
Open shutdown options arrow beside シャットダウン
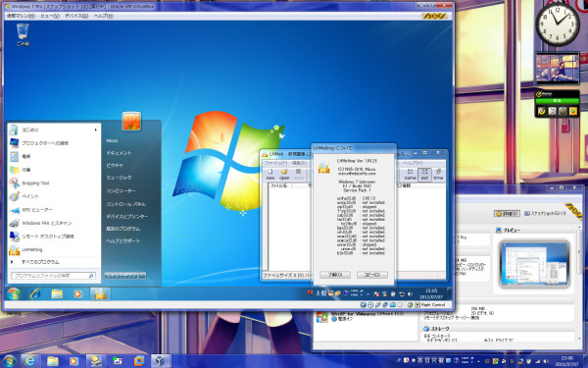click(x=142, y=276)
